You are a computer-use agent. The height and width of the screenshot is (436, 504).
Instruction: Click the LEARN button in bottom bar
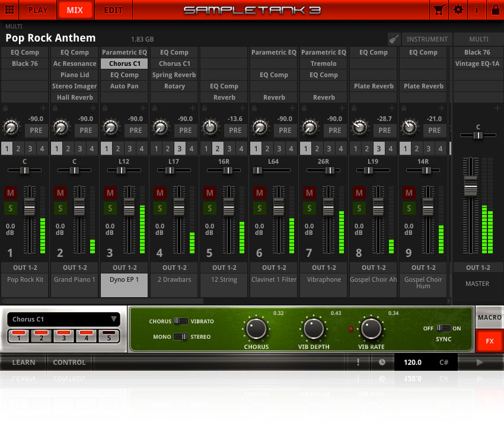click(23, 362)
